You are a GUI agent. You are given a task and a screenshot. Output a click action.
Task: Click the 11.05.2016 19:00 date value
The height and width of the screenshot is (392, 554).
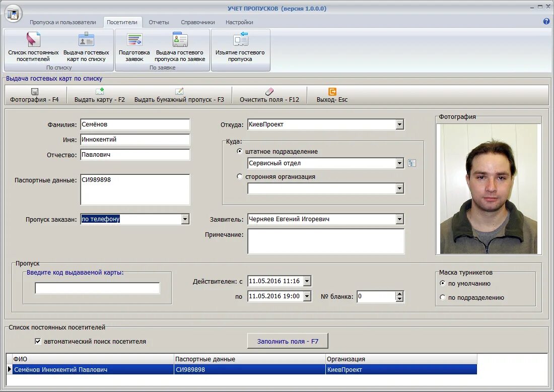[274, 296]
